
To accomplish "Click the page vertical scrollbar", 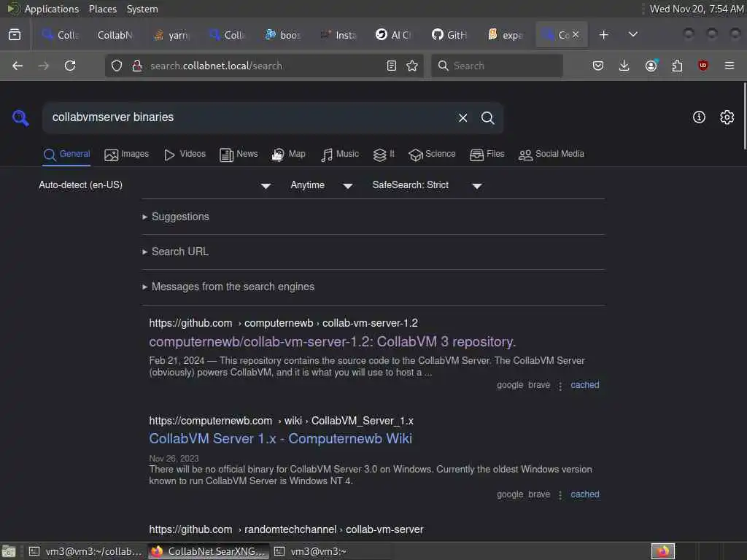I will [744, 116].
